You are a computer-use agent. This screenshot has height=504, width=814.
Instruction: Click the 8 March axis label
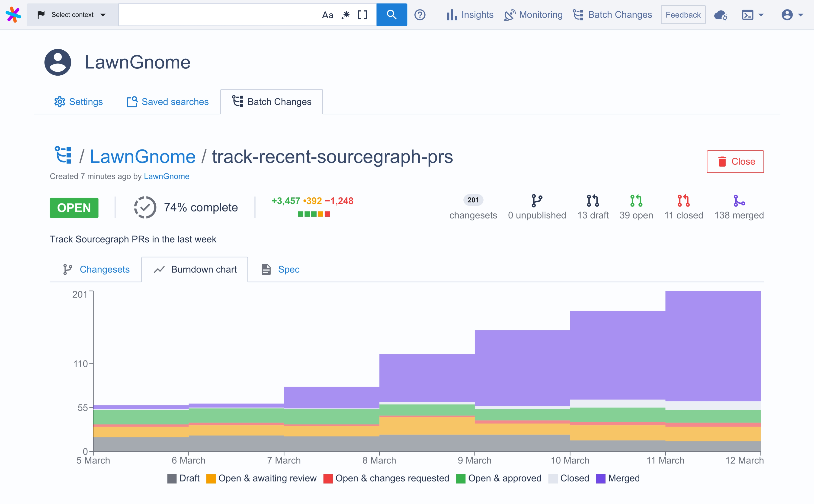click(379, 460)
